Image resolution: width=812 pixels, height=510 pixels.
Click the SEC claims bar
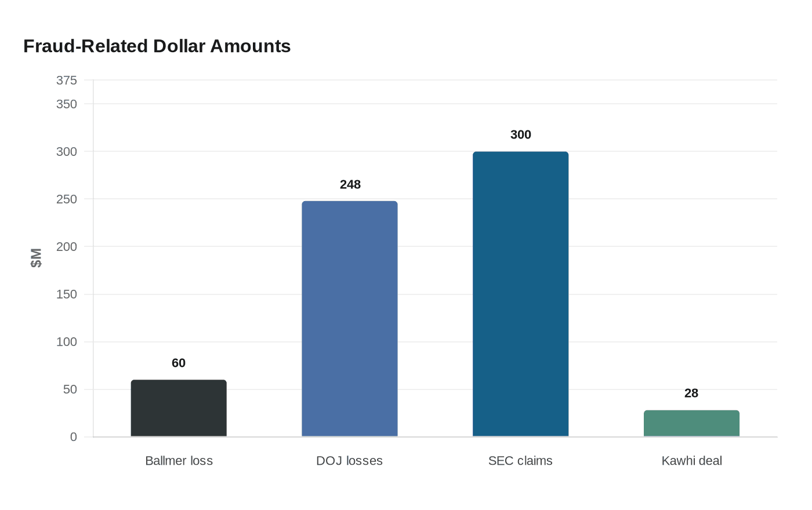click(x=520, y=294)
